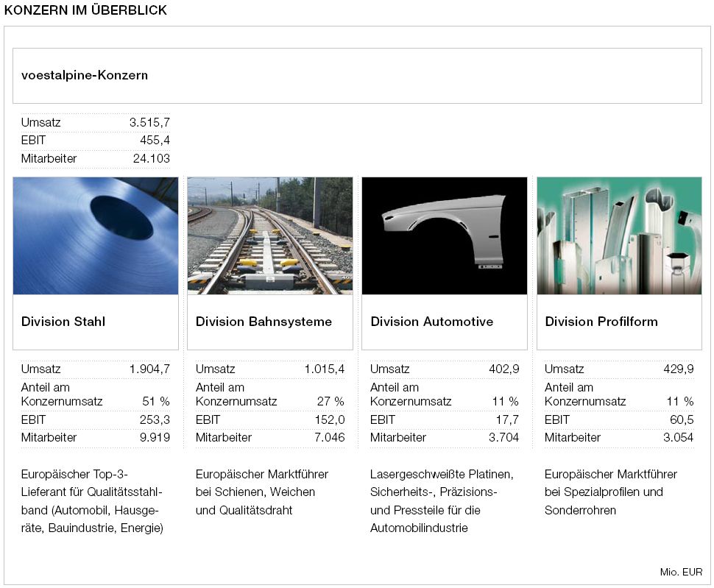Viewport: 714px width, 588px height.
Task: Click Division Stahl EBIT value 253,3
Action: click(155, 419)
